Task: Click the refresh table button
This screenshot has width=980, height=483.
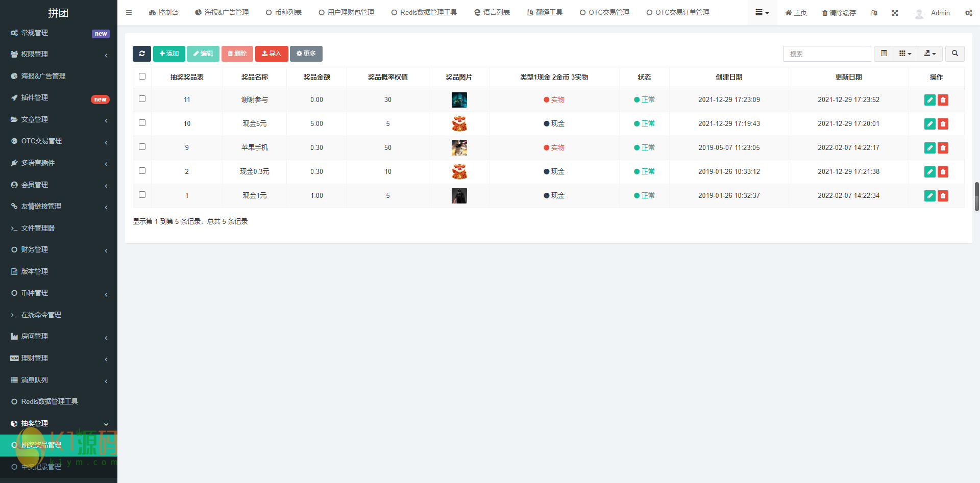Action: click(142, 54)
